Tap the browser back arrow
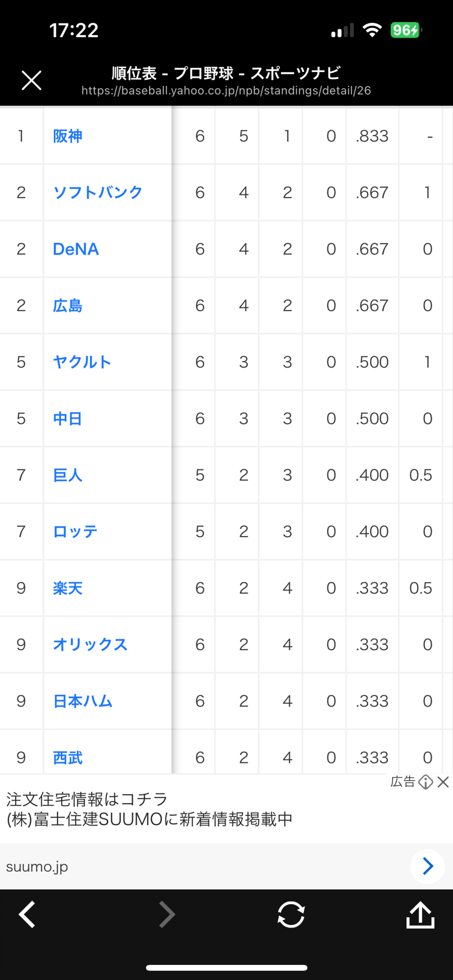Viewport: 453px width, 980px height. [x=27, y=914]
